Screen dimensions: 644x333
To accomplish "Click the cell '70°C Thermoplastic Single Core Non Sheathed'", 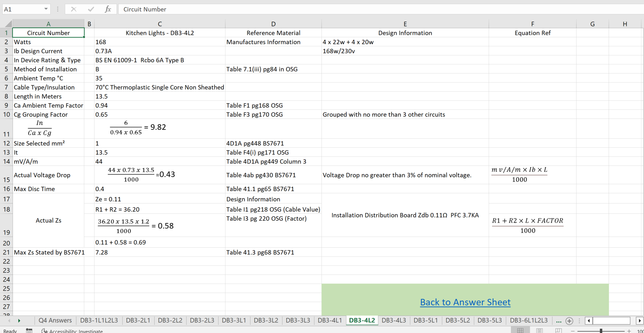I will click(x=160, y=87).
